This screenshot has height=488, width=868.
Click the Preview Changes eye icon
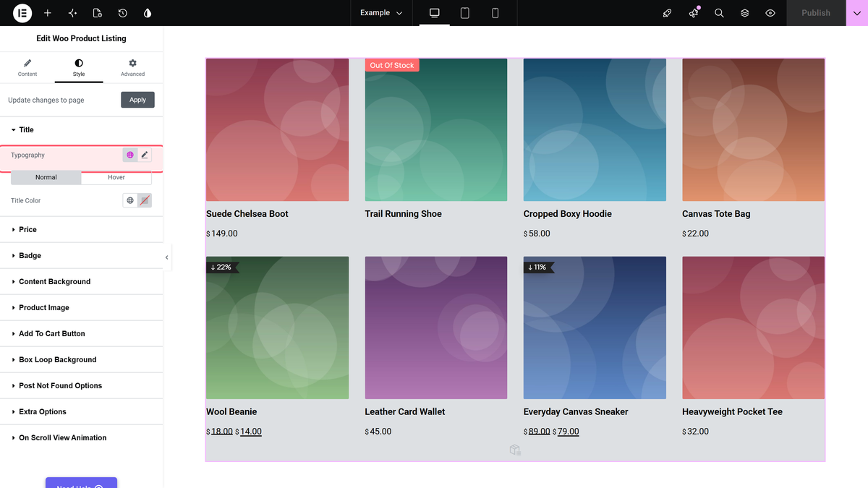[x=770, y=13]
